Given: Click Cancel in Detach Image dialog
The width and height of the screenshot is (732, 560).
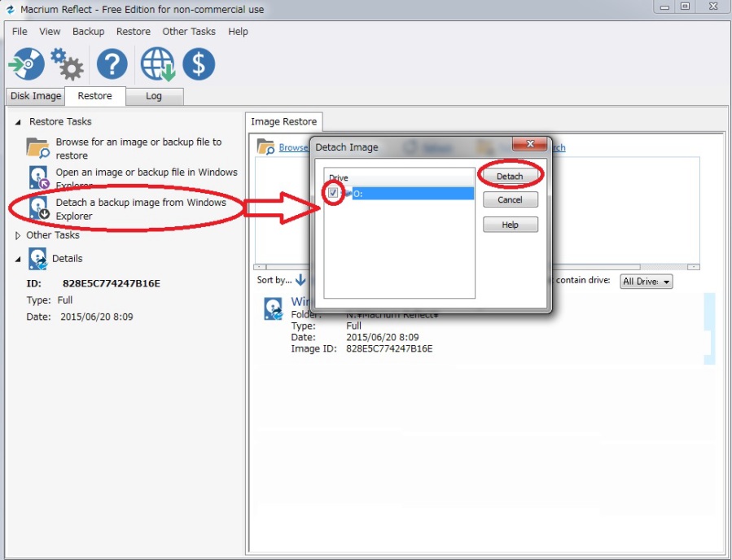Looking at the screenshot, I should pyautogui.click(x=510, y=199).
